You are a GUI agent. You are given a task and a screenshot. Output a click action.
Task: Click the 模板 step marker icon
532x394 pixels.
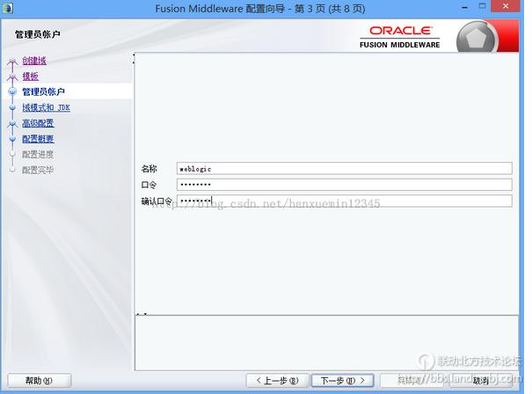(x=12, y=77)
